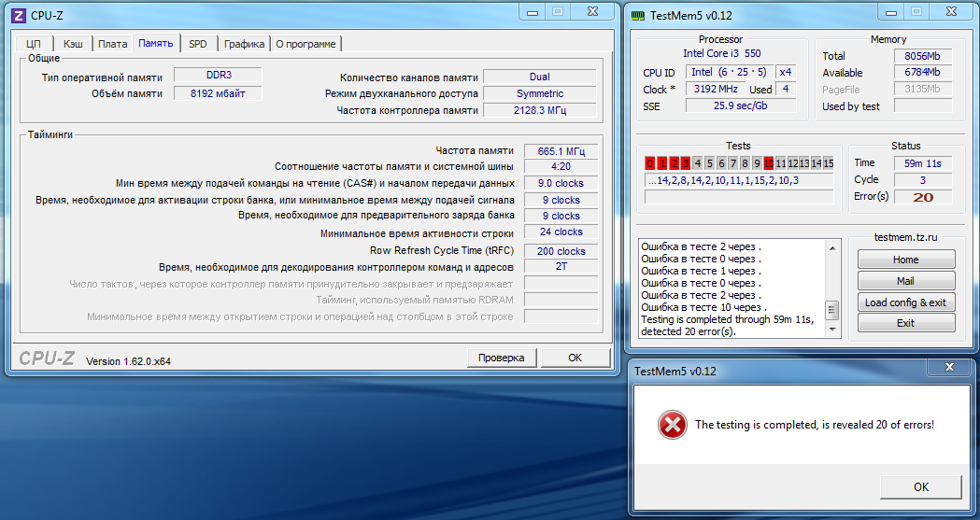Image resolution: width=980 pixels, height=520 pixels.
Task: Click the Error(s) count 20
Action: coord(922,197)
